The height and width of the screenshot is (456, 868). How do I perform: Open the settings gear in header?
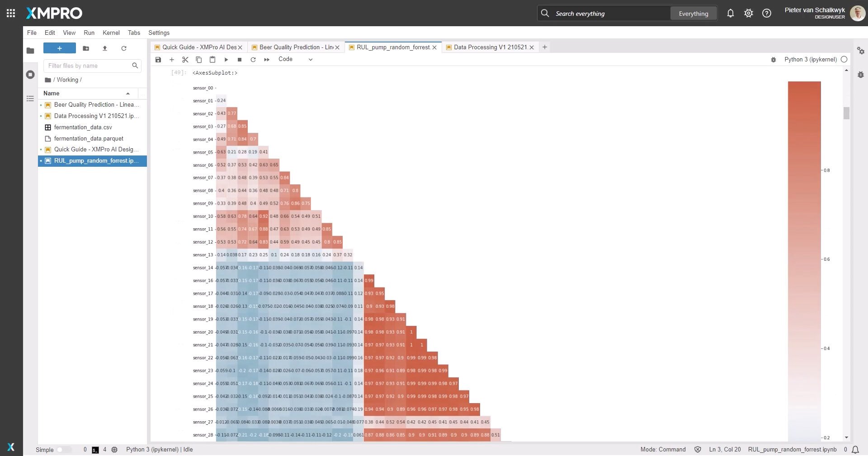pos(748,14)
